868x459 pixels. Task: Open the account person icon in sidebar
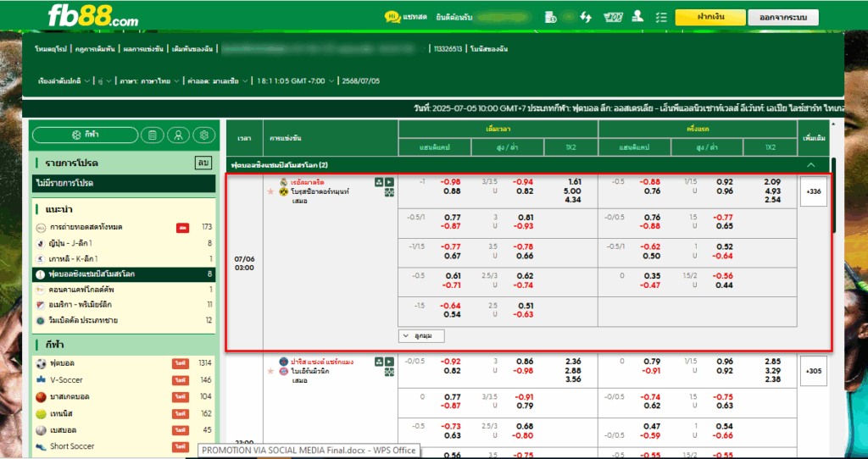[x=178, y=135]
